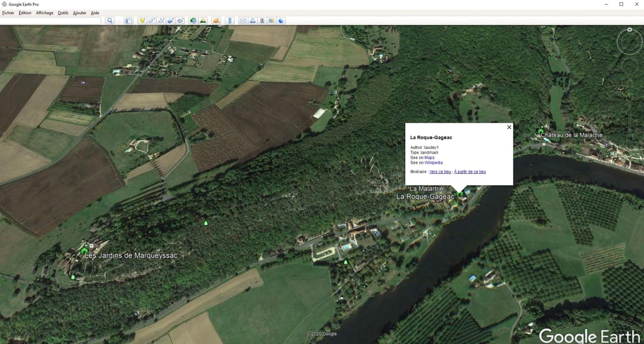Open the Wikipedia link in popup
Screen dimensions: 644x344
click(x=433, y=163)
